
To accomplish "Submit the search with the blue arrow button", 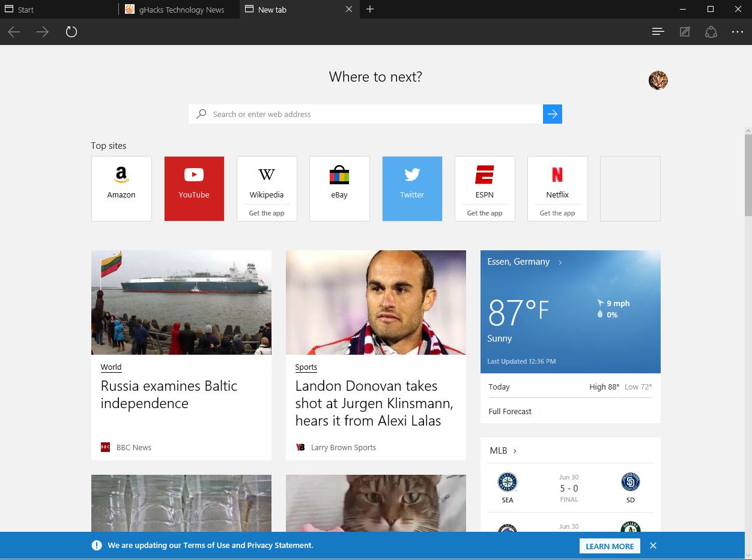I will (553, 114).
